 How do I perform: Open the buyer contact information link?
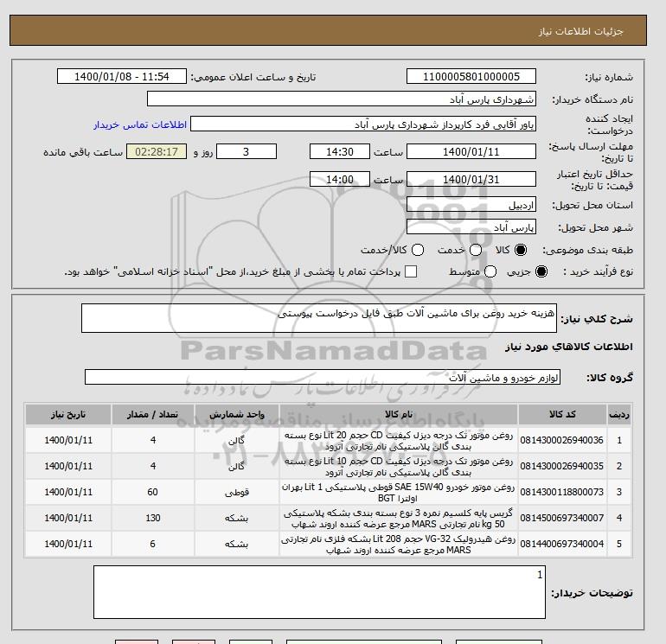click(140, 124)
